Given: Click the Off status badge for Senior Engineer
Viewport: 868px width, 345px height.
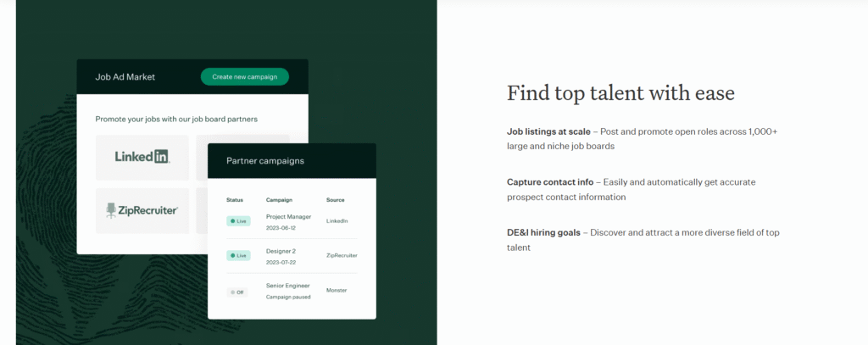Looking at the screenshot, I should pos(236,292).
